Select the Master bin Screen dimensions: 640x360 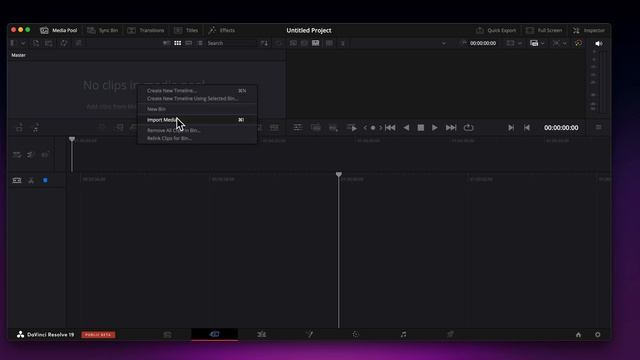(18, 55)
